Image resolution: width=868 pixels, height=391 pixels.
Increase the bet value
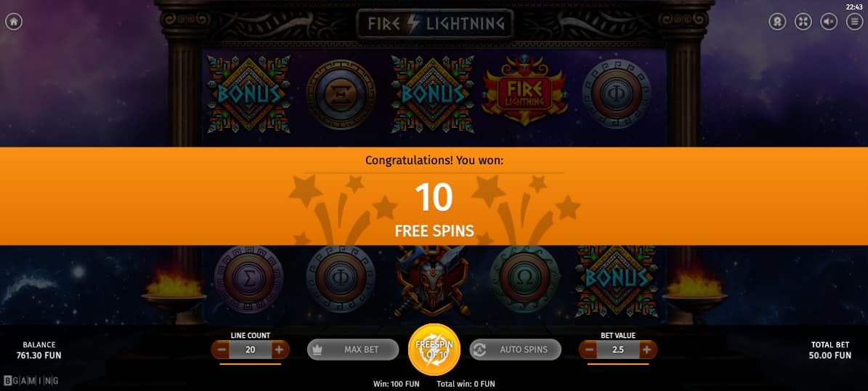click(646, 350)
